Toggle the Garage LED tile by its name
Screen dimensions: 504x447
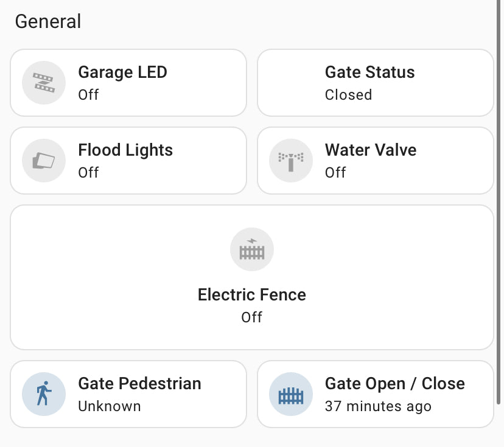(122, 72)
